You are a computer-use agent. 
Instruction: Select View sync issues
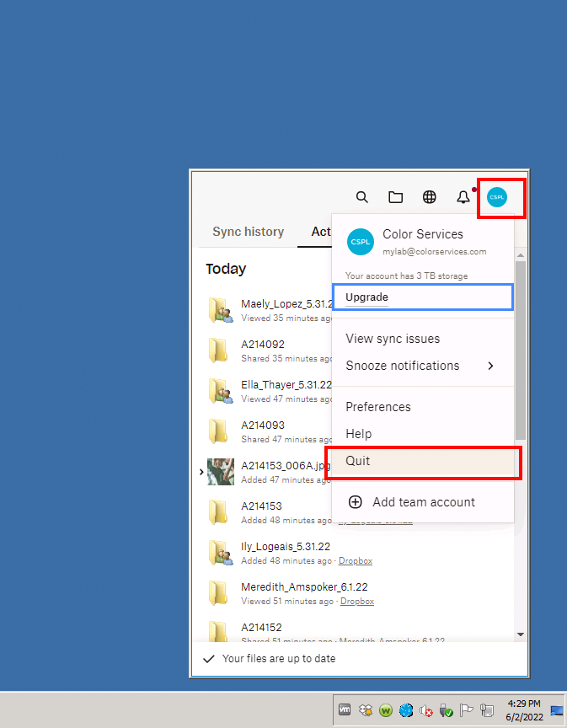pos(393,339)
